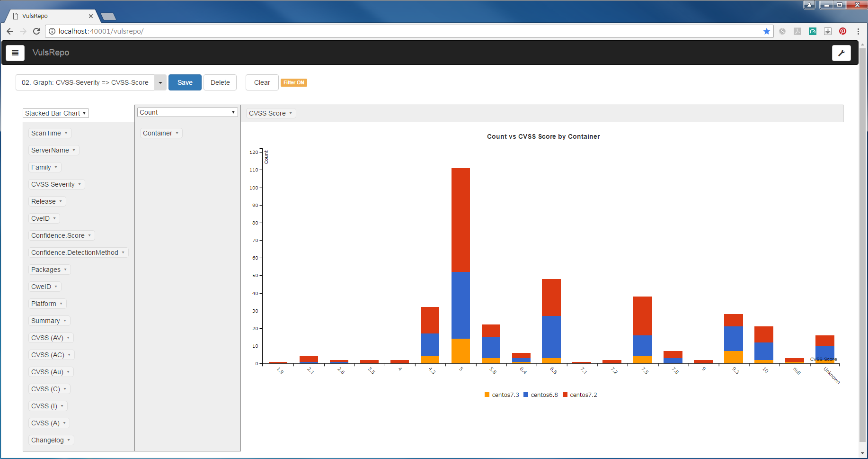The width and height of the screenshot is (868, 459).
Task: Click the VulsRepo brand title
Action: 51,53
